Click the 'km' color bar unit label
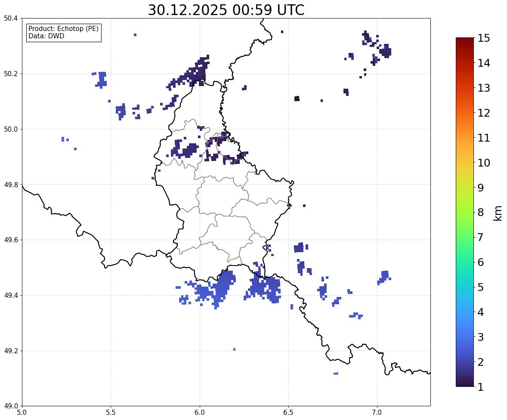 click(498, 213)
